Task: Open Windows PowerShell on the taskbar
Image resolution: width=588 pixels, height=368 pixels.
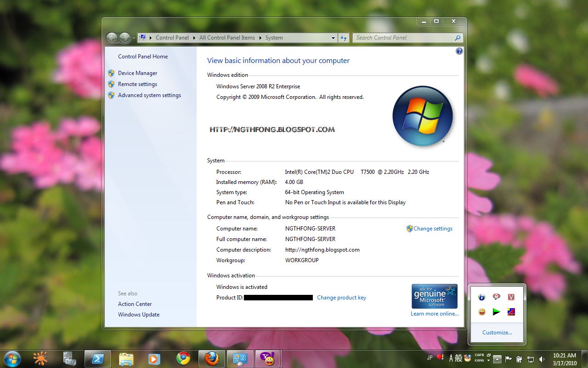Action: click(x=97, y=359)
